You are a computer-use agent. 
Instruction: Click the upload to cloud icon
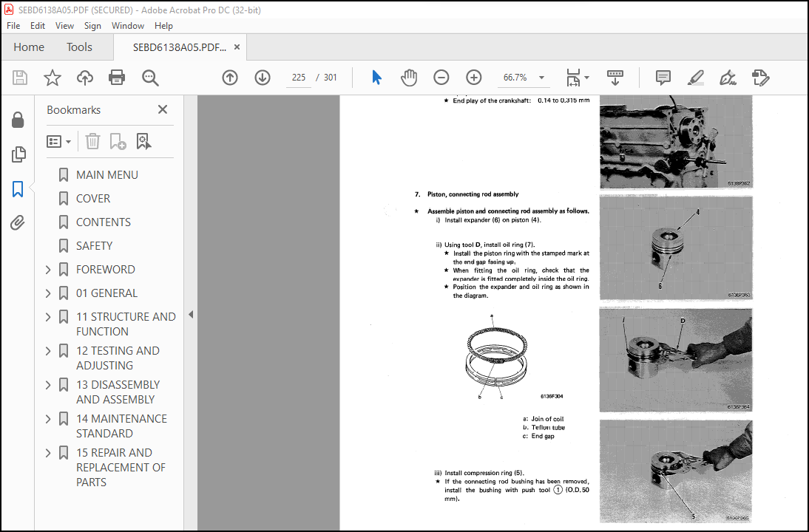point(84,78)
